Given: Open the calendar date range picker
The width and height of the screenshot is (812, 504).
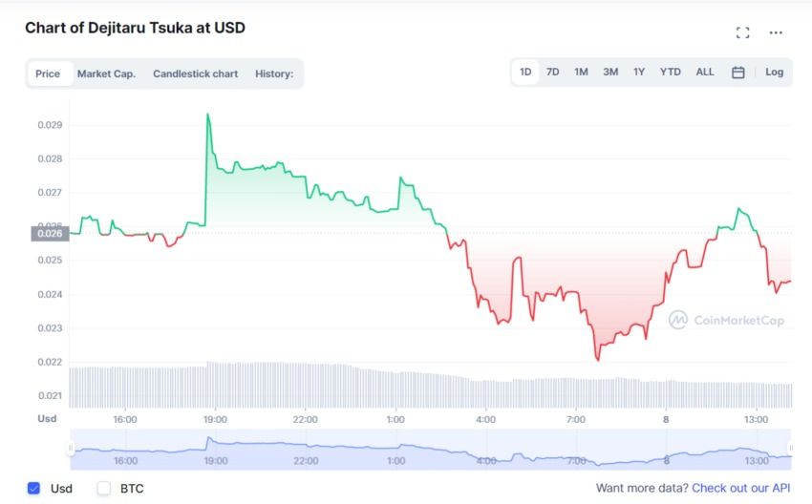Looking at the screenshot, I should pos(737,73).
